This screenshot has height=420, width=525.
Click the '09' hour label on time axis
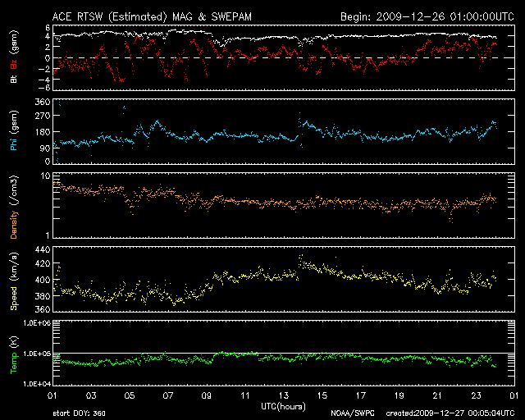207,395
